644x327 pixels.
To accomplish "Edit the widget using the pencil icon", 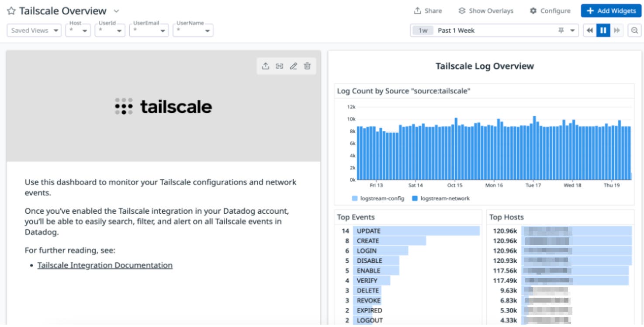I will click(293, 66).
